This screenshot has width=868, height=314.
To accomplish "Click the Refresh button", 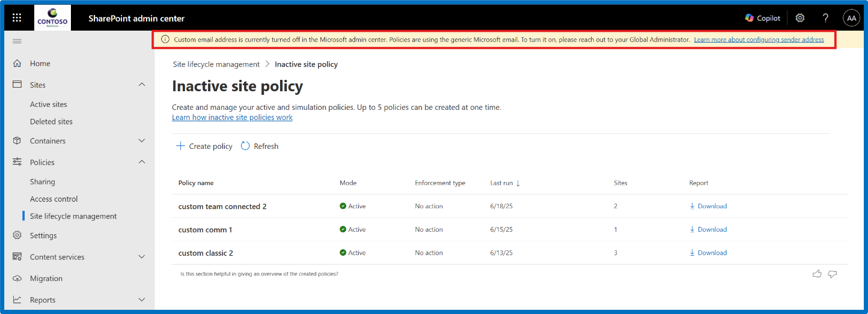I will (x=260, y=146).
